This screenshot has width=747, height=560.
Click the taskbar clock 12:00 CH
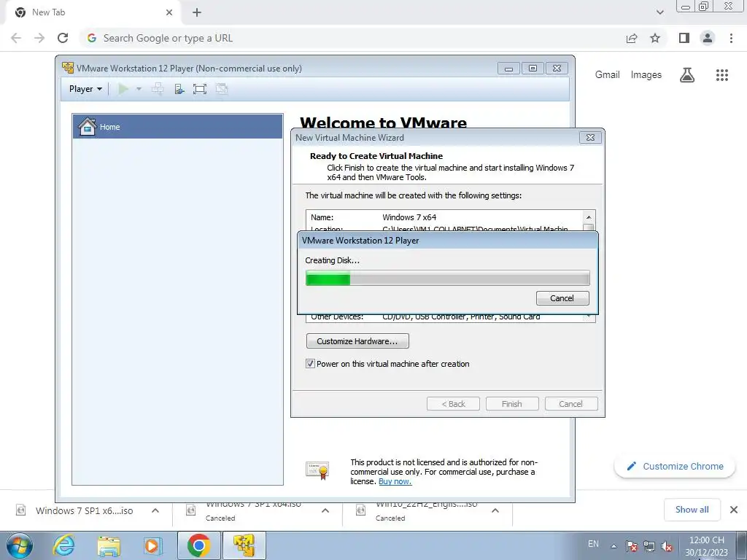706,545
